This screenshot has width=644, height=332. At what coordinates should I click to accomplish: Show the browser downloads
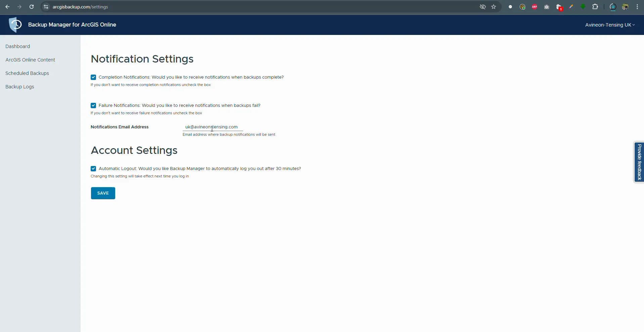(613, 7)
